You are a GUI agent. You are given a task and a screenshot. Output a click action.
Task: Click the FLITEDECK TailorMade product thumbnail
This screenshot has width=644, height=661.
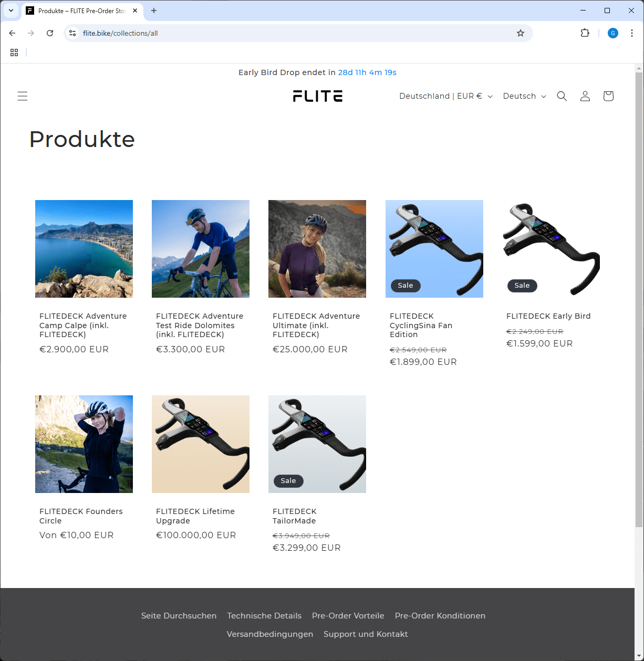pyautogui.click(x=317, y=444)
